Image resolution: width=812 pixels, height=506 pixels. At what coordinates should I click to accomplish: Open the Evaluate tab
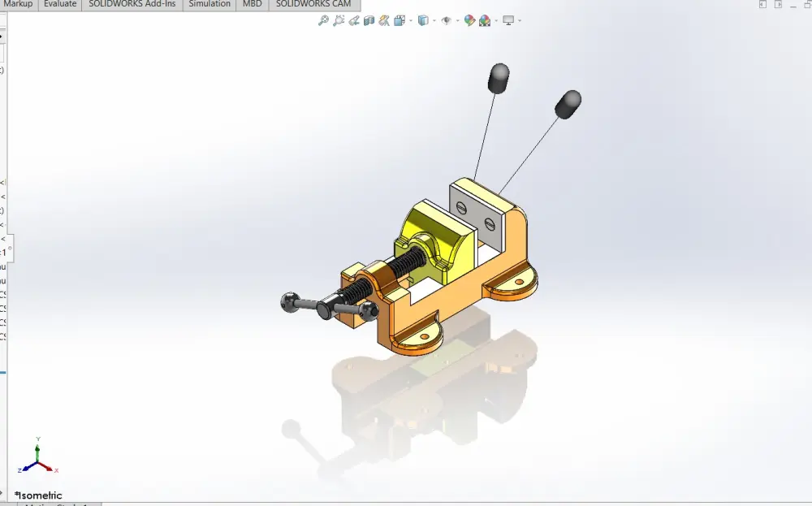pos(60,4)
